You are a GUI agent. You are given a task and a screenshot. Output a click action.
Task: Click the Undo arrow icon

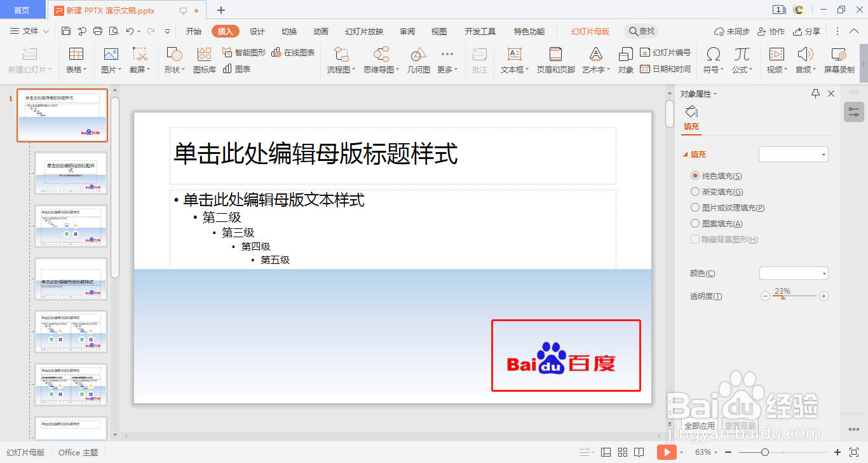pos(130,31)
